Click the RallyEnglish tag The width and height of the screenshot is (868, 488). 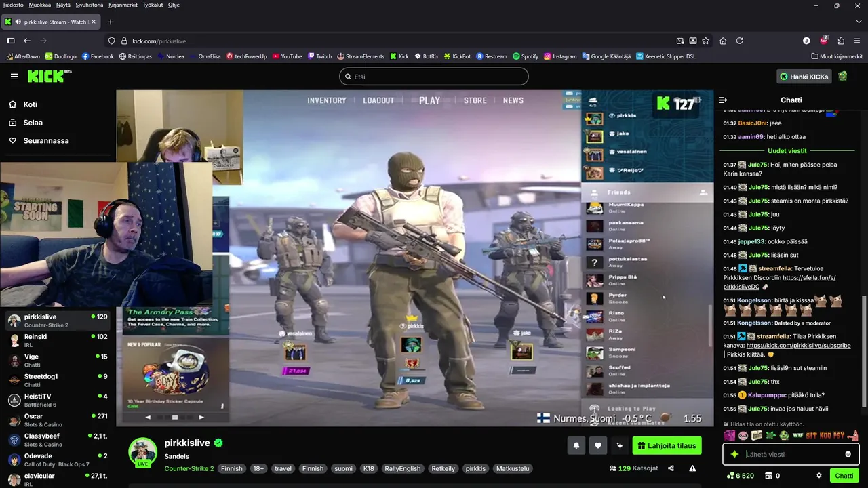[x=402, y=468]
